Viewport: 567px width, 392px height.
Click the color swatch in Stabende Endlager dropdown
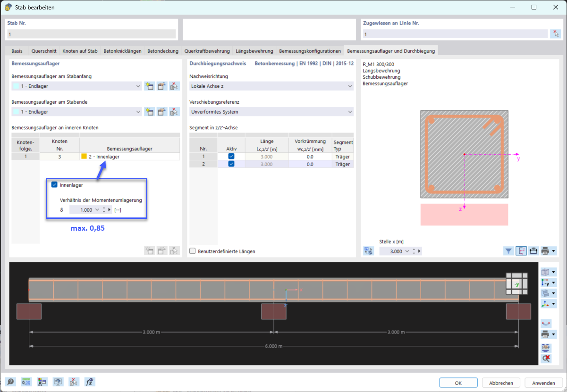click(x=17, y=112)
